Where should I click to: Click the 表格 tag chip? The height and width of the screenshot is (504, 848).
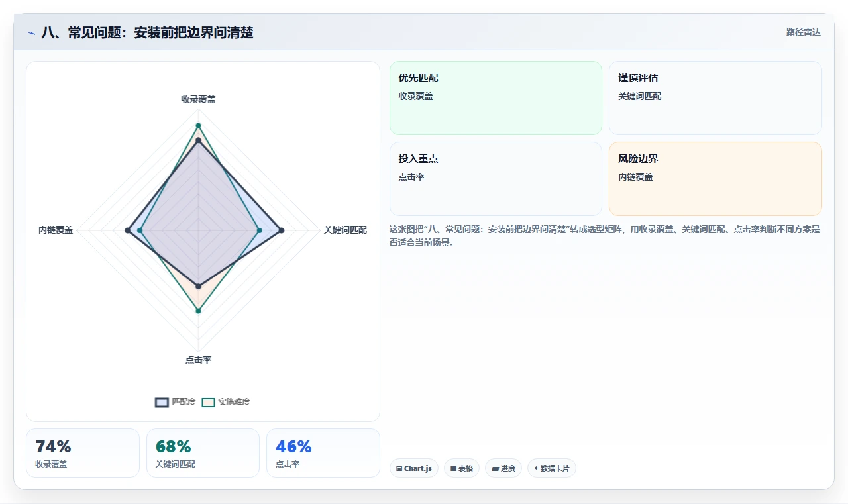(462, 468)
